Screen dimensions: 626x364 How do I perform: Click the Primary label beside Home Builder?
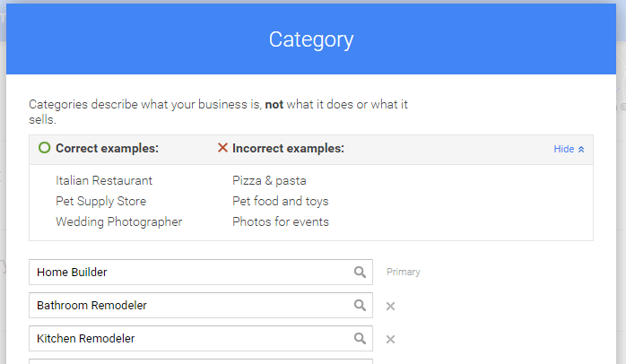tap(404, 272)
